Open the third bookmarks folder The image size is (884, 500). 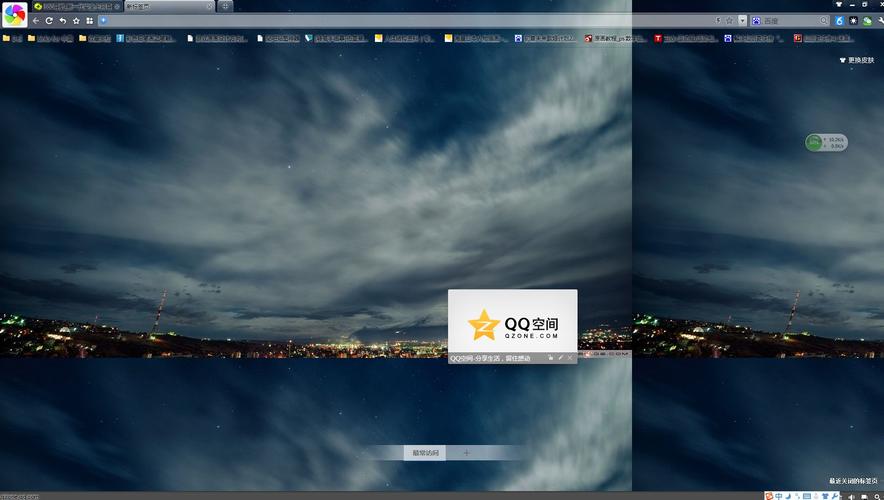pyautogui.click(x=95, y=38)
